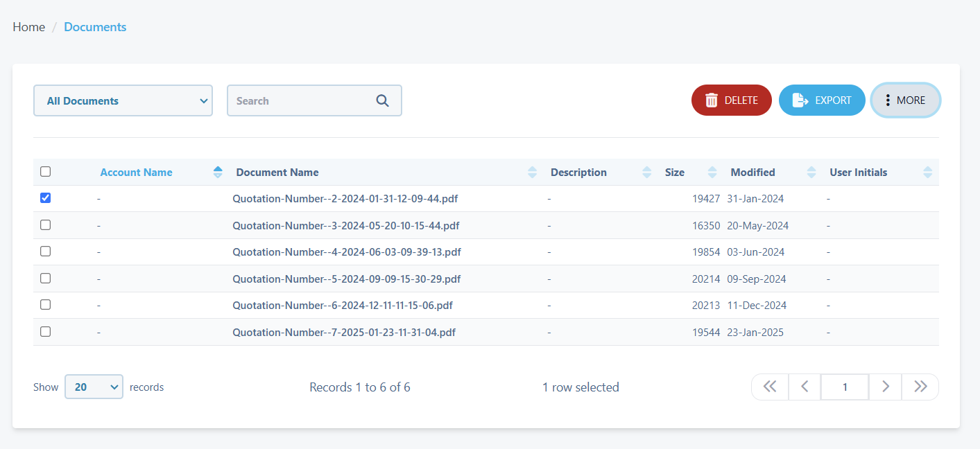Click the search magnifier icon
This screenshot has height=449, width=980.
(x=382, y=100)
